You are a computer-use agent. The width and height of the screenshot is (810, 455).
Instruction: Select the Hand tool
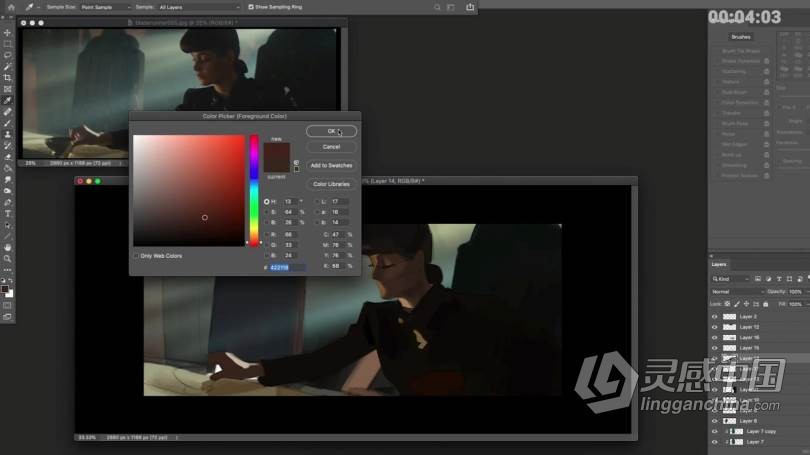pos(7,248)
